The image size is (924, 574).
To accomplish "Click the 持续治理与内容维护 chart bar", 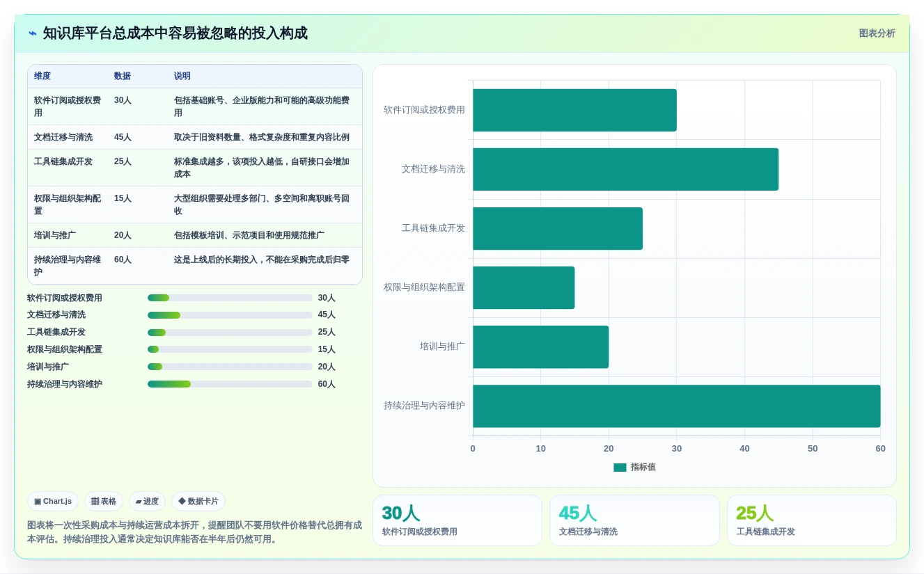I will point(677,406).
